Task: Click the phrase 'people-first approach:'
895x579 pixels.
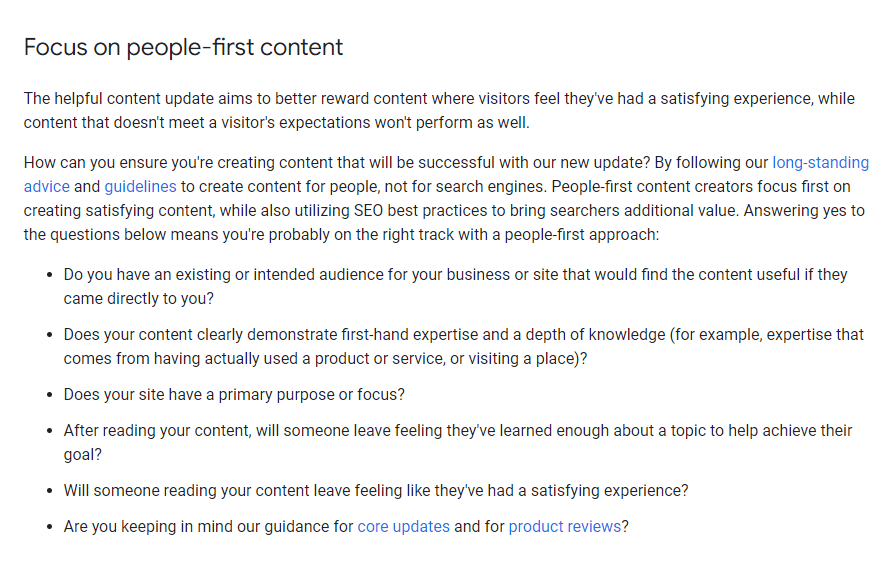Action: (582, 235)
